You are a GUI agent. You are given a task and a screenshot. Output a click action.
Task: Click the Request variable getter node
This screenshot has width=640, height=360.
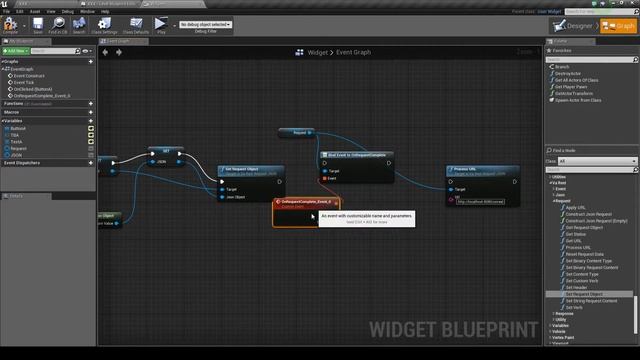pos(296,133)
